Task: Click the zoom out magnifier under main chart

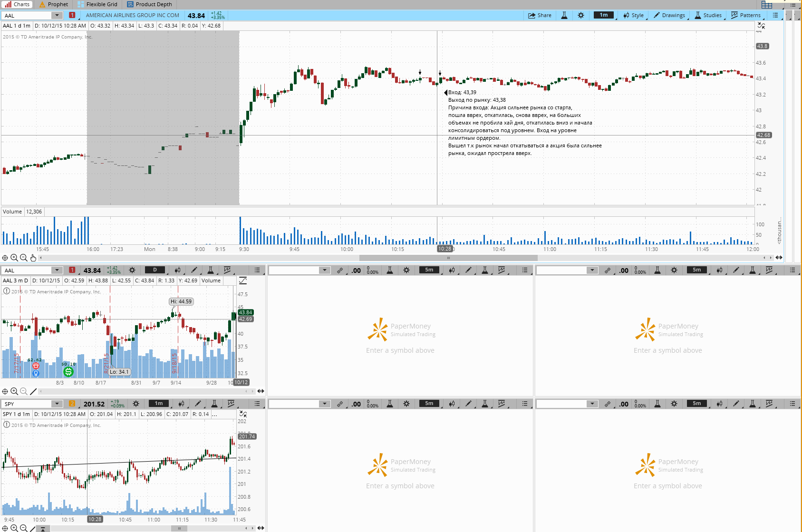Action: [24, 258]
